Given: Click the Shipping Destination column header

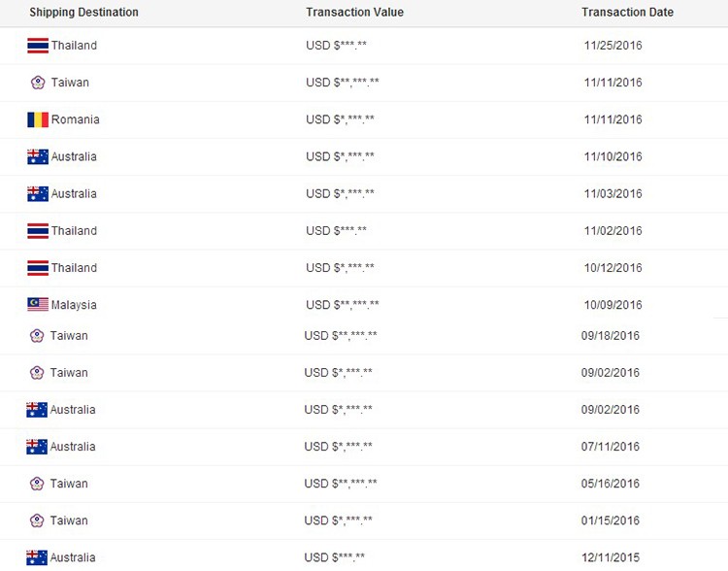Looking at the screenshot, I should [83, 13].
